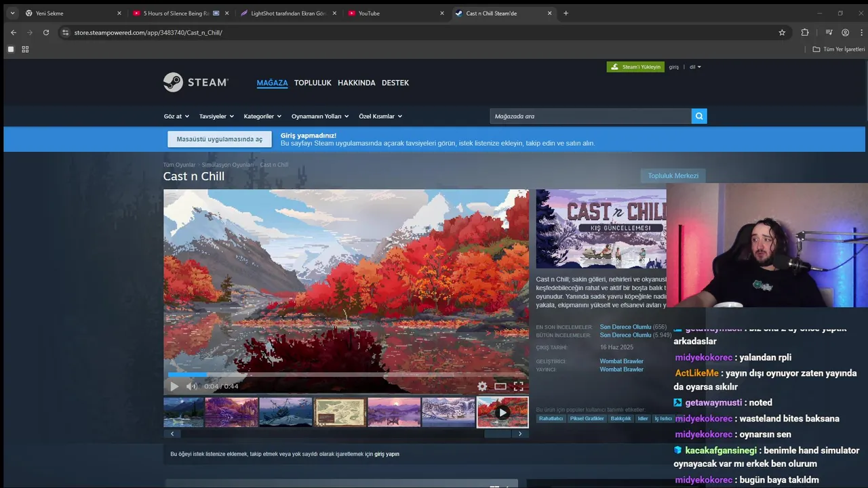Open the Tüm Yer İşaretleri bookmarks folder
This screenshot has height=488, width=868.
(x=839, y=49)
